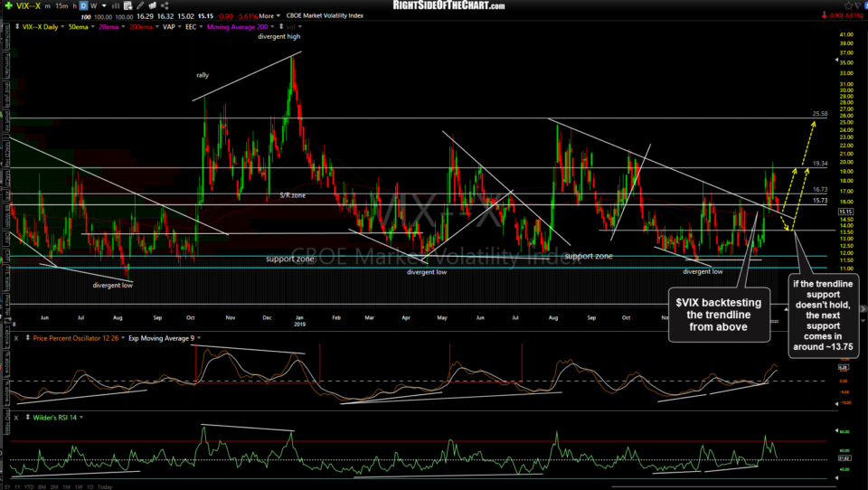Click the rally annotation label
This screenshot has width=868, height=490.
coord(203,75)
